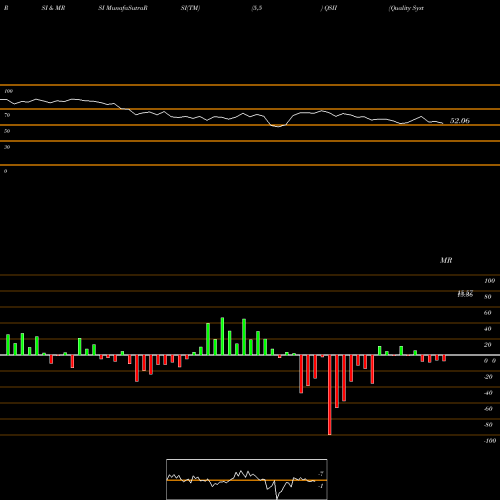This screenshot has height=500, width=500.
Task: Click the -100 label on MR axis
Action: point(490,441)
